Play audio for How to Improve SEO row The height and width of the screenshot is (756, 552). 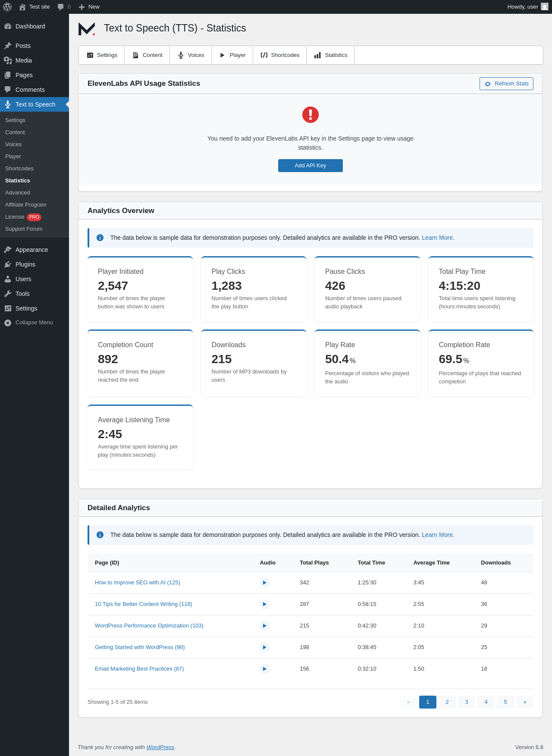tap(265, 583)
